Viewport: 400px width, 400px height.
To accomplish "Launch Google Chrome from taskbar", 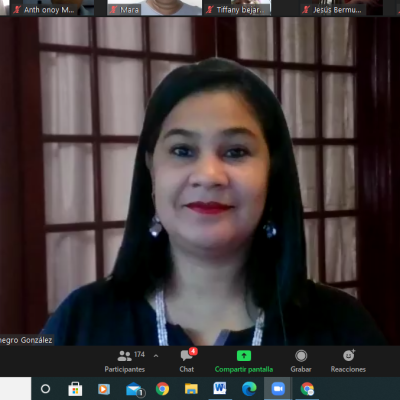I will pos(162,389).
